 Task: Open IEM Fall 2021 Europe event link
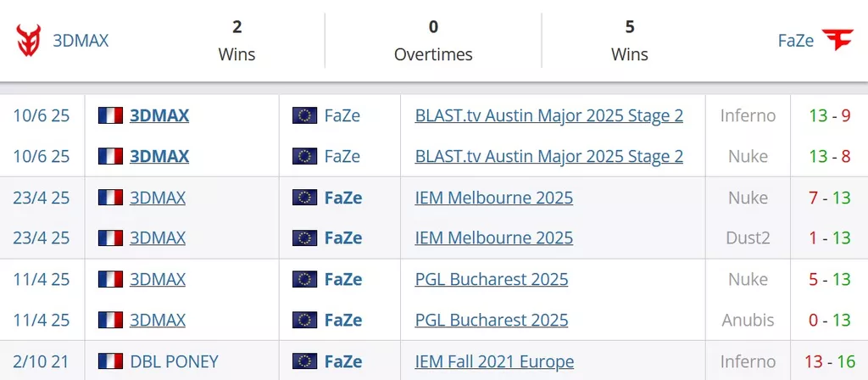click(494, 361)
